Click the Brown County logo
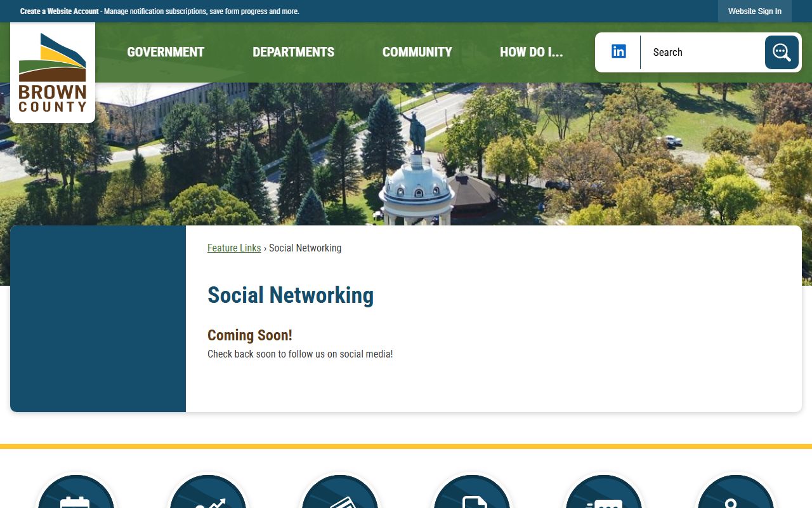The width and height of the screenshot is (812, 508). click(x=53, y=72)
